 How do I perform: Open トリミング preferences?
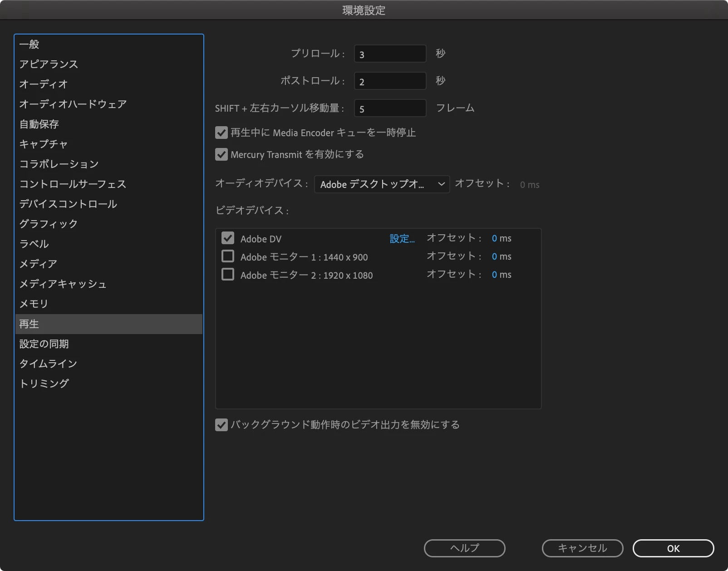[x=108, y=384]
